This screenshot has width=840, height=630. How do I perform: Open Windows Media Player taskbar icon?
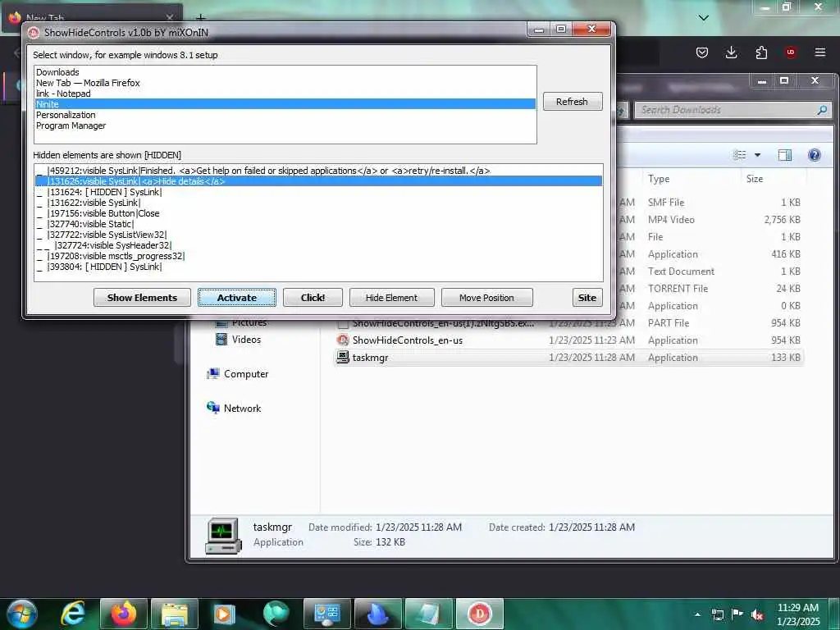225,614
